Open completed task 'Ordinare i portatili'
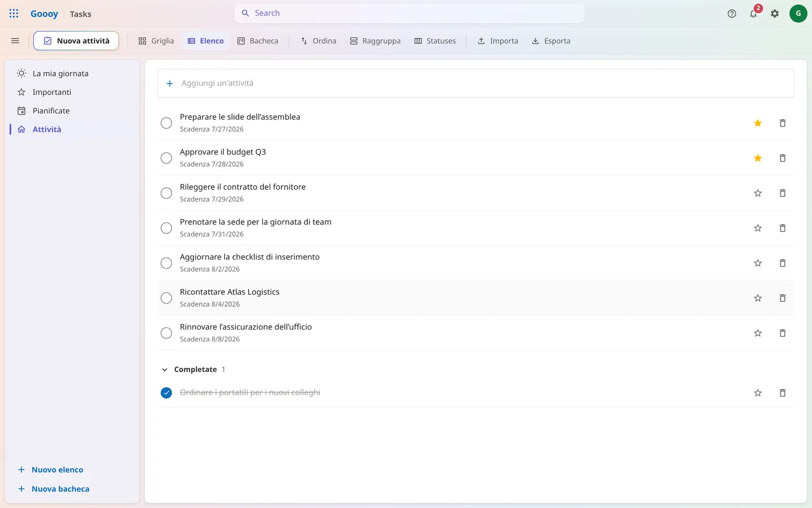Screen dimensions: 812x508 [x=250, y=392]
